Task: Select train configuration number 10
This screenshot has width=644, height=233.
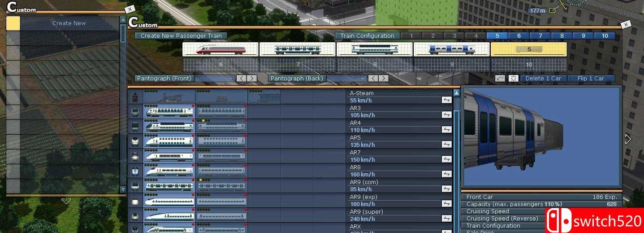Action: coord(605,36)
